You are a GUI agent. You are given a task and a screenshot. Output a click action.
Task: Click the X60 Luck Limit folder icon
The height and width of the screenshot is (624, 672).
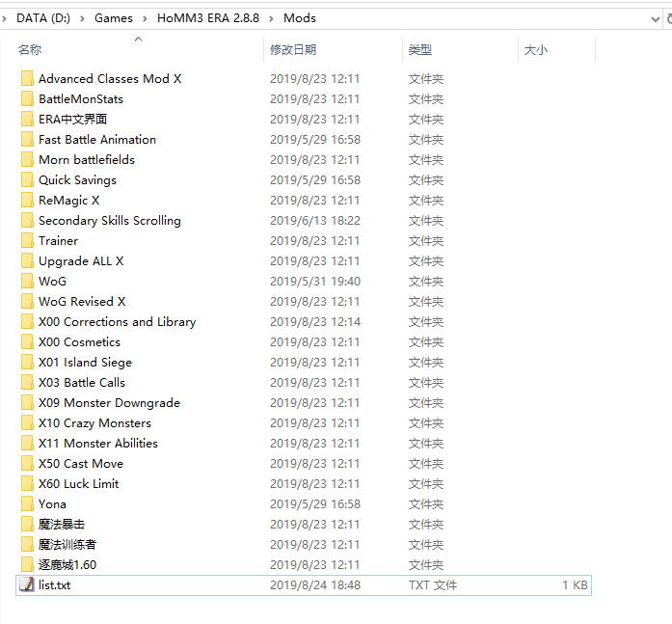click(27, 484)
